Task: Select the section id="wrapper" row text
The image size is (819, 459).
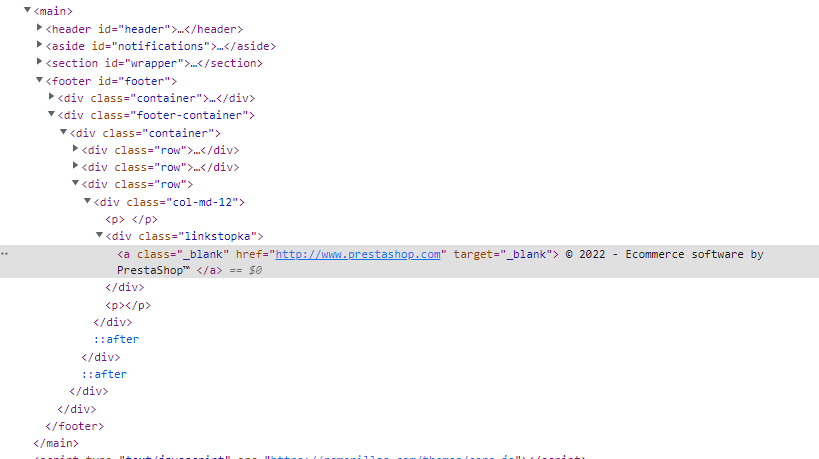Action: 154,63
